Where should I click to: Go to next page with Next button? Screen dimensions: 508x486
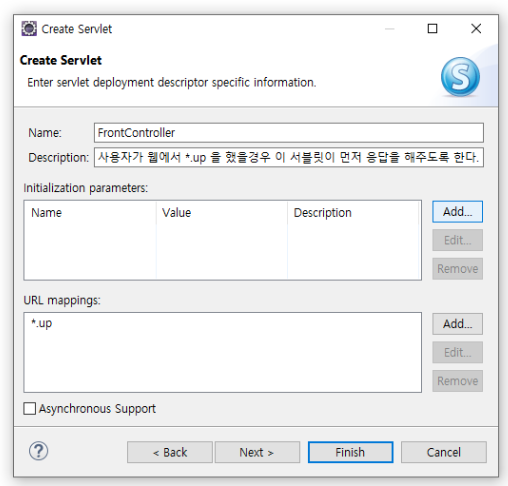[x=257, y=452]
